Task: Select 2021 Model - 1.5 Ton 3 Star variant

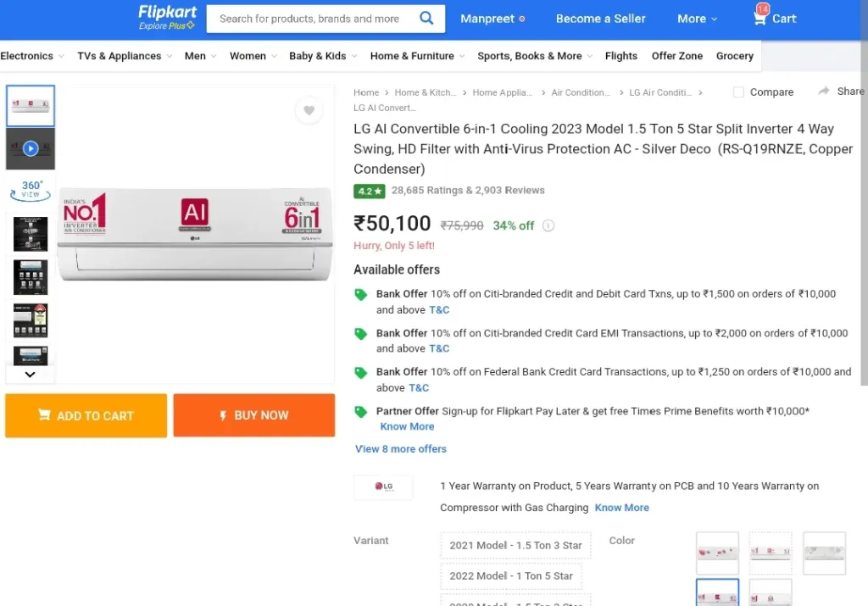Action: tap(515, 545)
